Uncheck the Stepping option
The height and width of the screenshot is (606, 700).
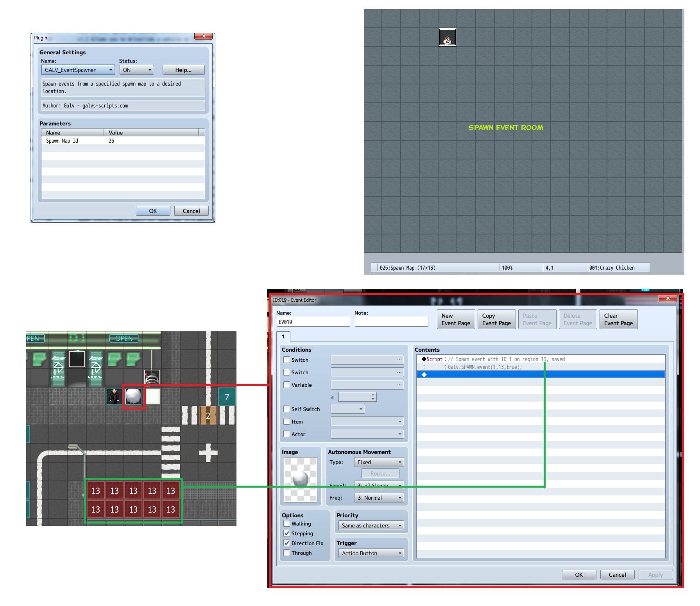tap(287, 533)
